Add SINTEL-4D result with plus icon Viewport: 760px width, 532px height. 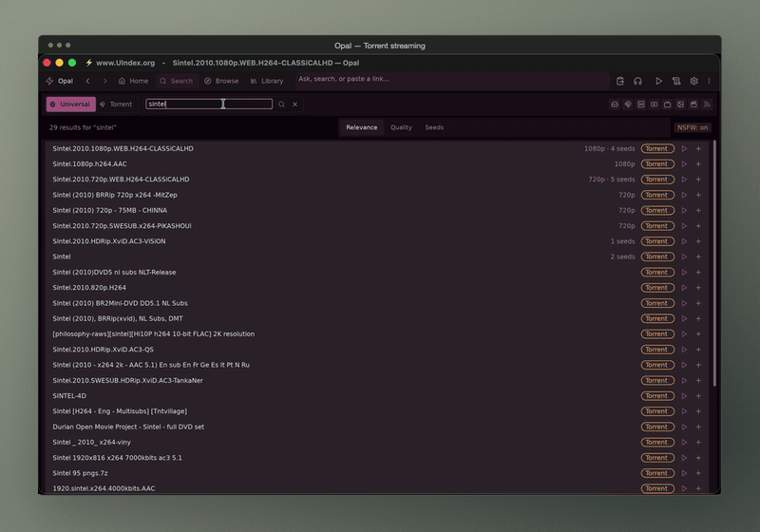tap(698, 396)
